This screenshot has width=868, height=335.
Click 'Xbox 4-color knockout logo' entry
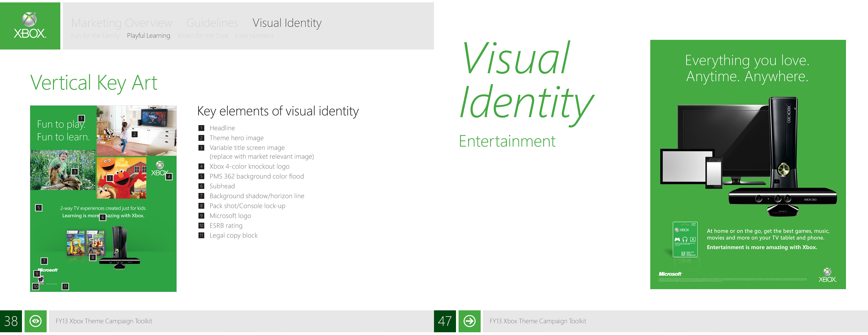249,167
